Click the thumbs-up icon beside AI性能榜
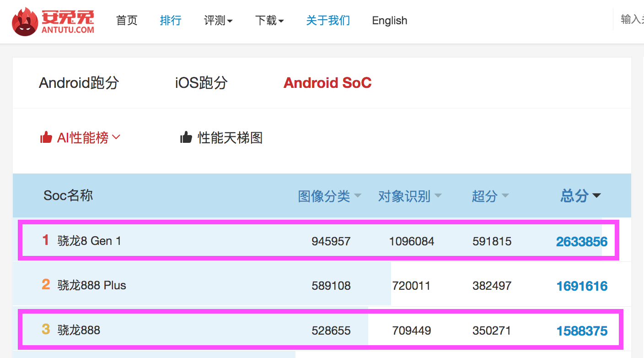Image resolution: width=644 pixels, height=358 pixels. tap(46, 137)
